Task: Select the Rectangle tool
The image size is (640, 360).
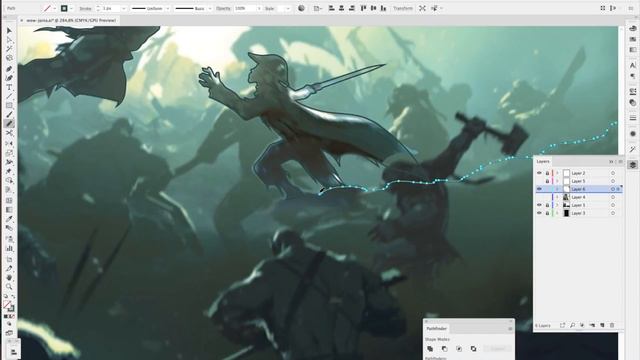Action: click(x=9, y=105)
